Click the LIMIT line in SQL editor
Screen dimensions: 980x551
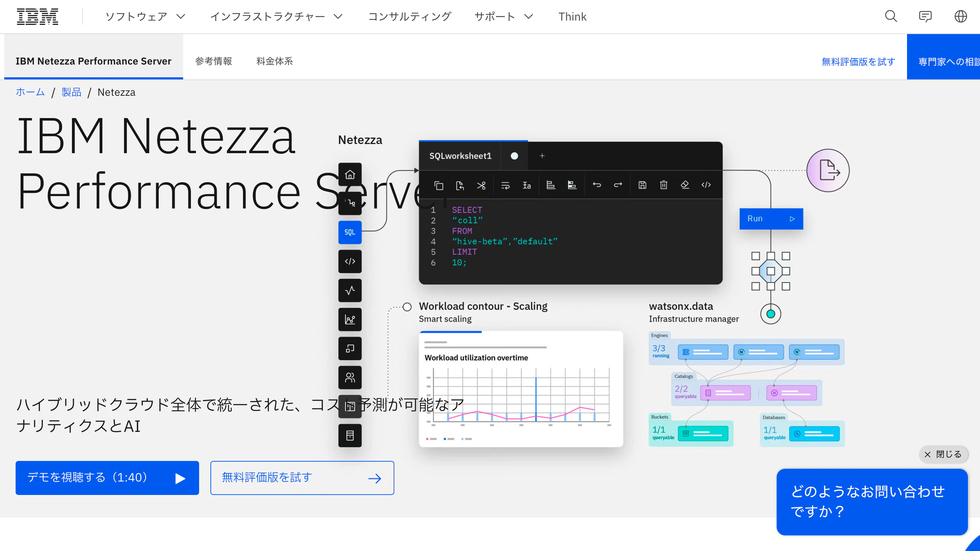pyautogui.click(x=464, y=252)
